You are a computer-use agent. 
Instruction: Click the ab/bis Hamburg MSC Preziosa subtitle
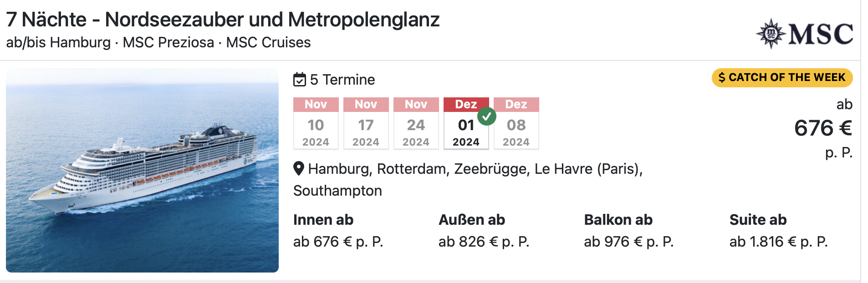(x=158, y=42)
